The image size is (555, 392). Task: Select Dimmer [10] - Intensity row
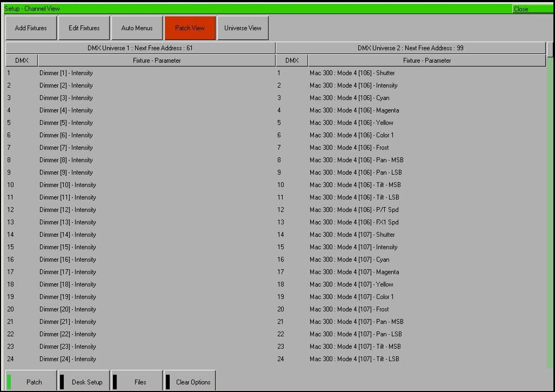(x=140, y=185)
